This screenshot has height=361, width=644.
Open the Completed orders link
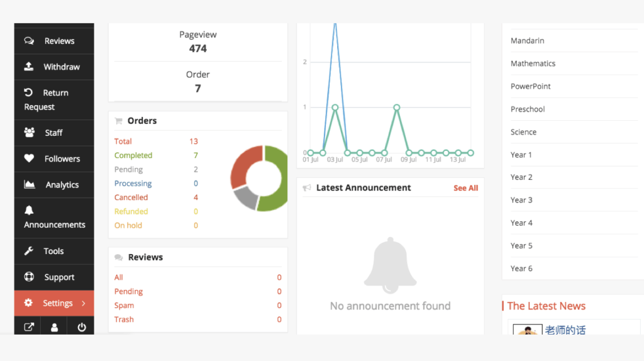coord(133,155)
